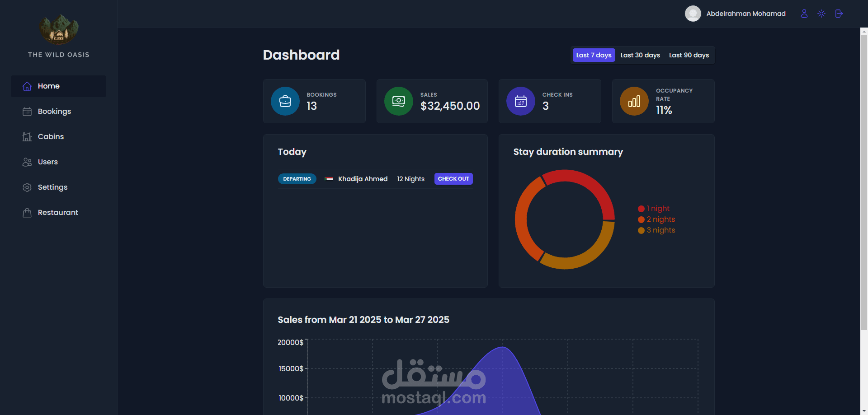Click the bookings count 13
The width and height of the screenshot is (868, 415).
coord(311,106)
